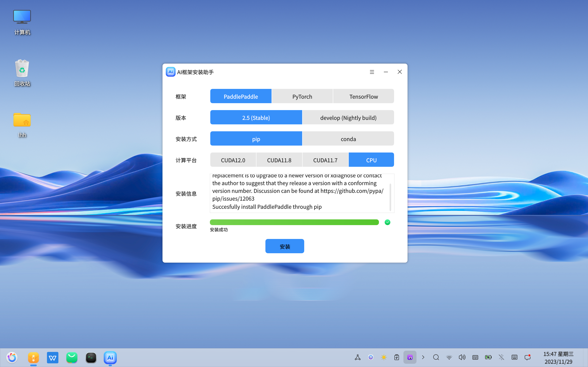The width and height of the screenshot is (588, 367).
Task: Launch WPS Office from the taskbar
Action: 52,357
